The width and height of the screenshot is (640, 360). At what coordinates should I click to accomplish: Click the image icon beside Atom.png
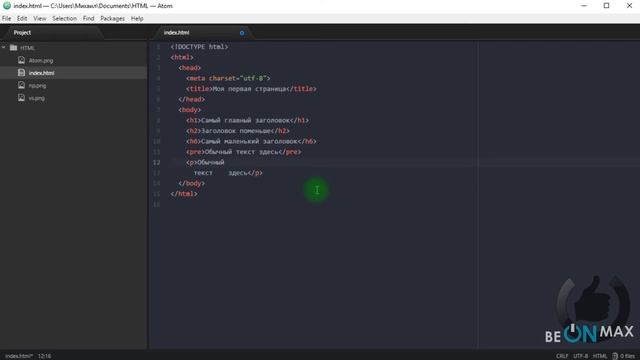pos(21,60)
